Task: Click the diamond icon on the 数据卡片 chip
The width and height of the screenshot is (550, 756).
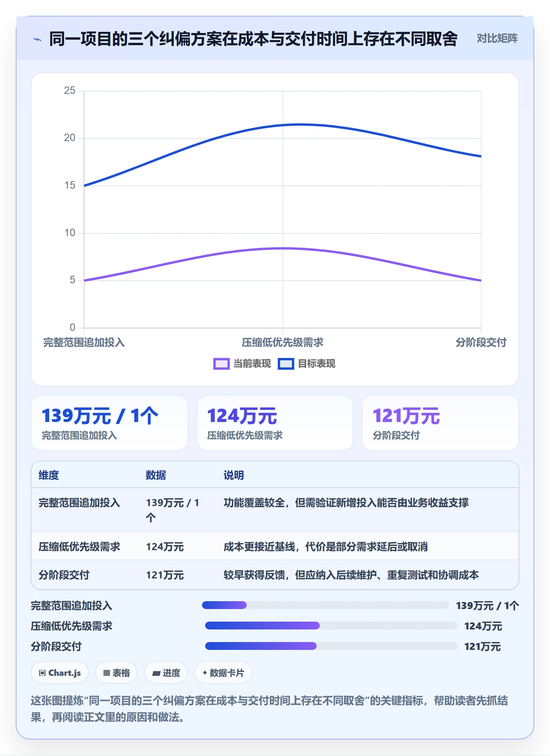Action: click(205, 673)
